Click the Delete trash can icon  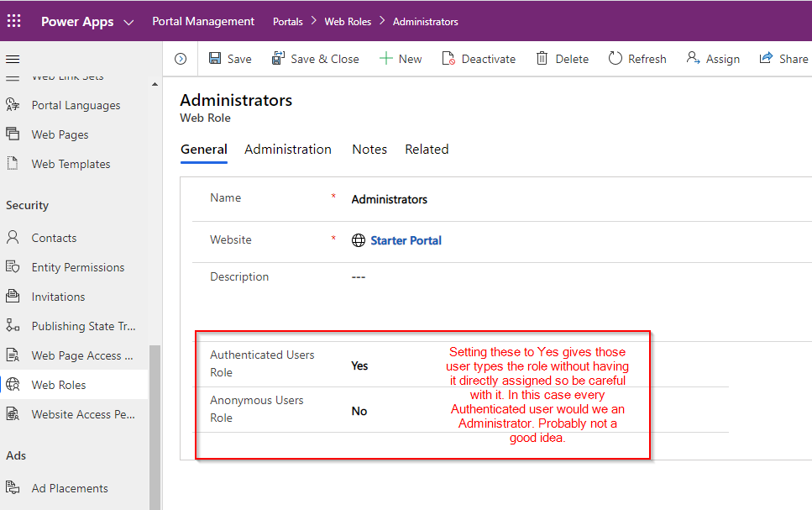(542, 58)
